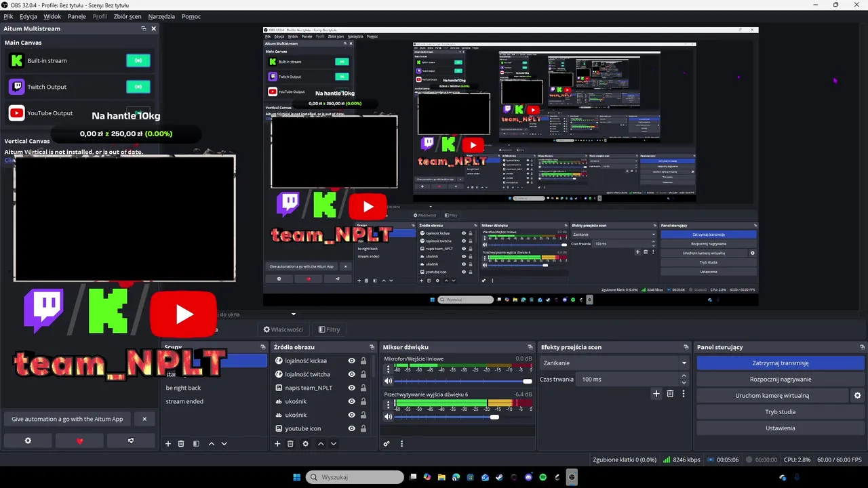Hide the napis team_NPLT source
Image resolution: width=868 pixels, height=488 pixels.
(351, 388)
